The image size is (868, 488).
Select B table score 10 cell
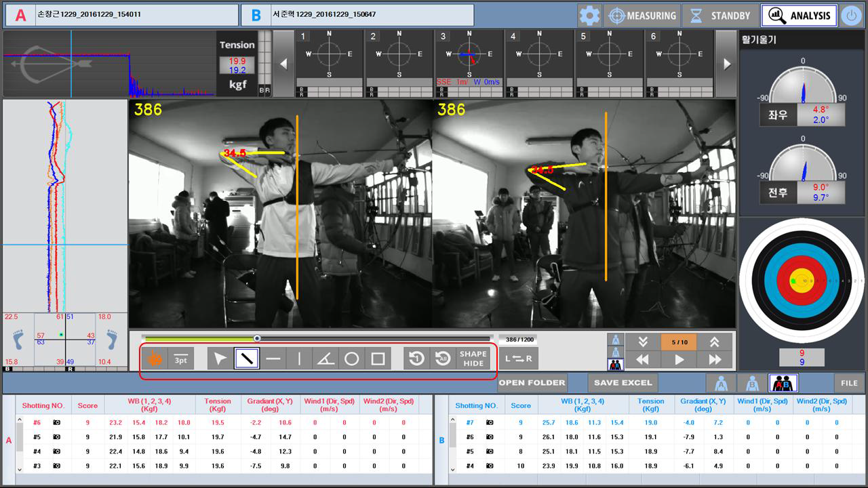tap(521, 466)
